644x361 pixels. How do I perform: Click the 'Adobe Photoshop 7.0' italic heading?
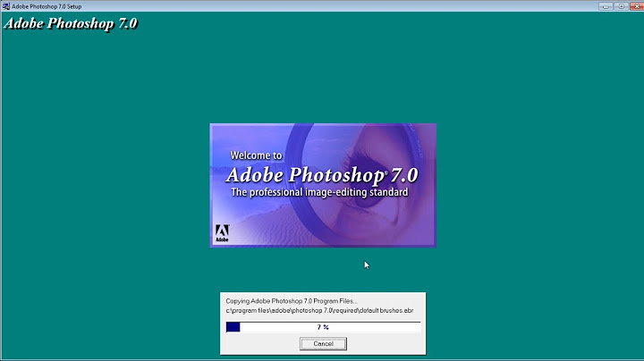tap(71, 23)
